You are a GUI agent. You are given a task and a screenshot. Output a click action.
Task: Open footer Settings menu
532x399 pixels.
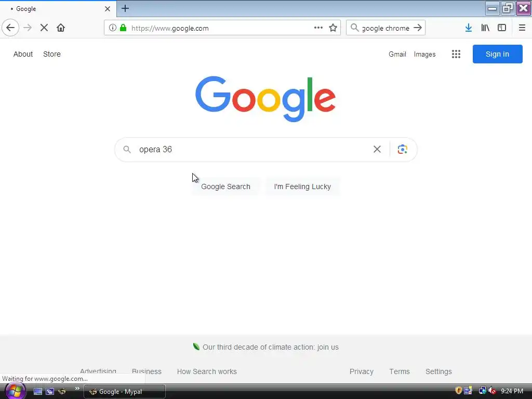pos(438,371)
